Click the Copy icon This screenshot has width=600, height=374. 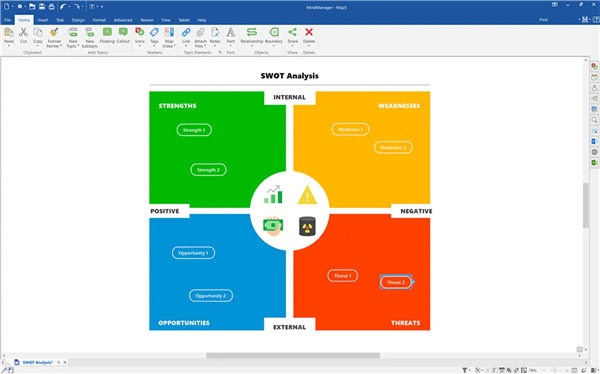coord(38,33)
